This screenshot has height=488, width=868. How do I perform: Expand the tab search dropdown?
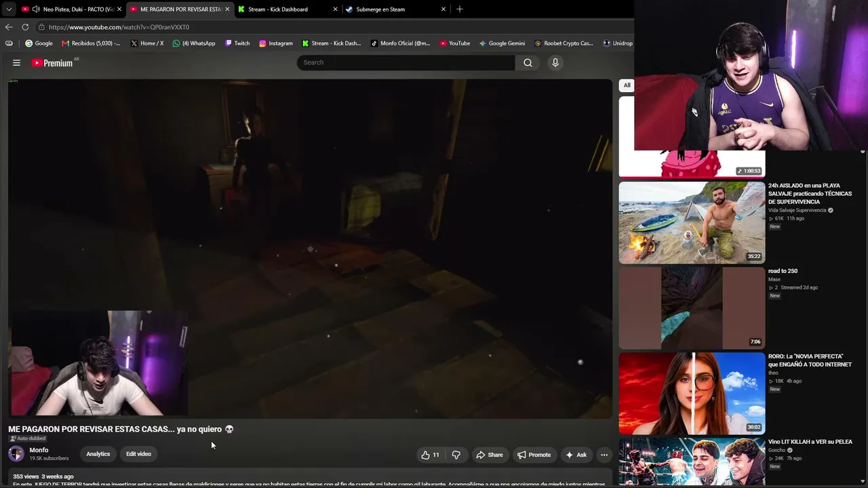pos(9,9)
